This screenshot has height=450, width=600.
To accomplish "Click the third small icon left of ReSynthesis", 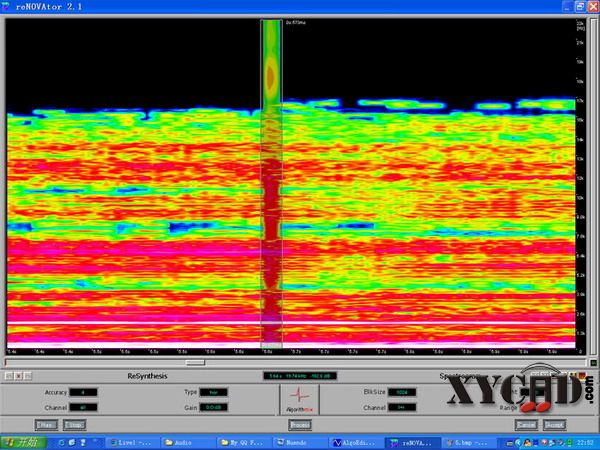I will (28, 376).
